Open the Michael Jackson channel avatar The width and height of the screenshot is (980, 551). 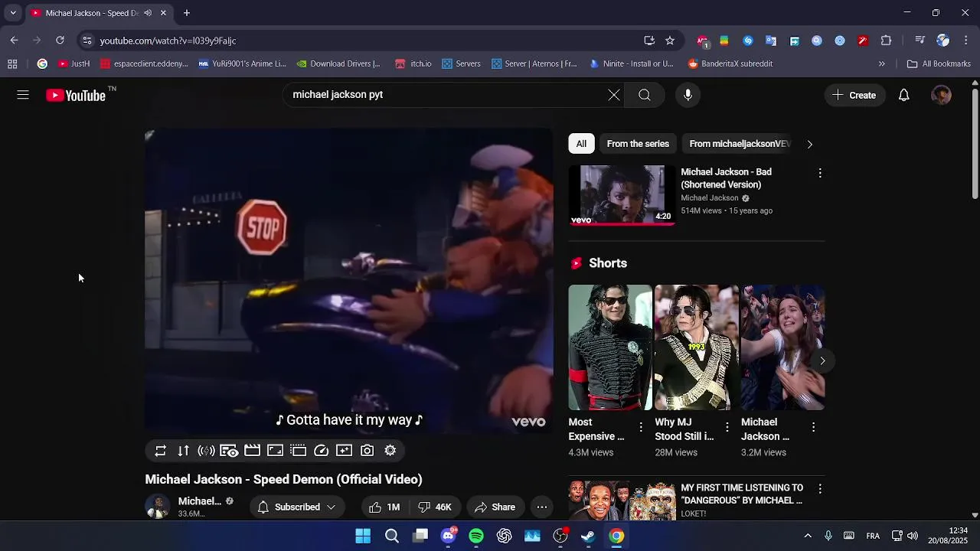point(158,507)
